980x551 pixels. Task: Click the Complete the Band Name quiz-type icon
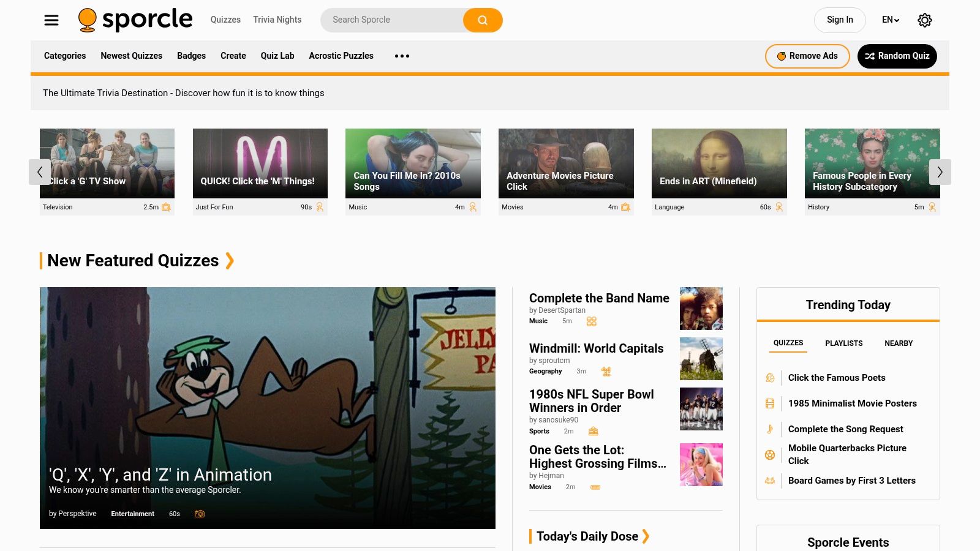591,321
